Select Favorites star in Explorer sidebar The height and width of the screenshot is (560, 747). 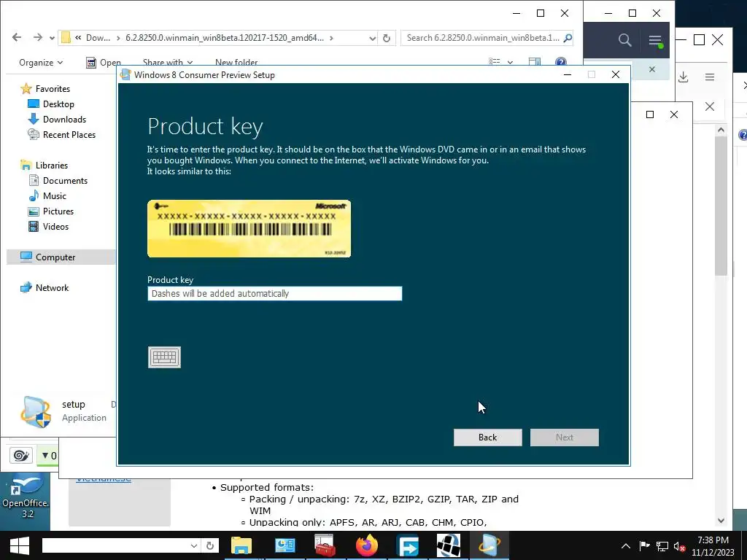click(26, 88)
